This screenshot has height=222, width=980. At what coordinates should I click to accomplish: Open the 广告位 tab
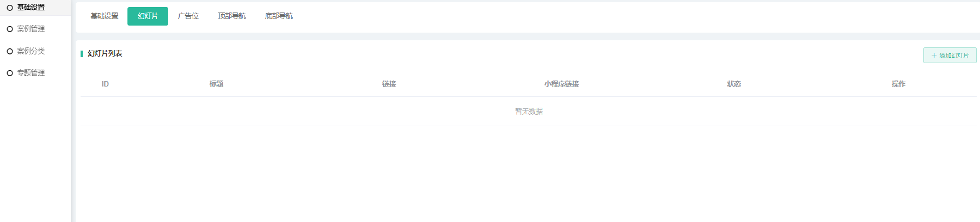click(x=188, y=16)
